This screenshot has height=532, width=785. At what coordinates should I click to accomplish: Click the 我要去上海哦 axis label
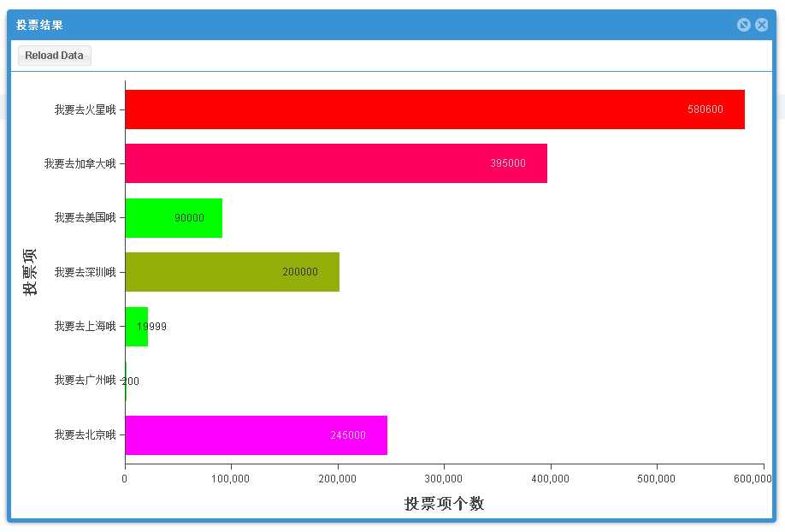point(86,327)
